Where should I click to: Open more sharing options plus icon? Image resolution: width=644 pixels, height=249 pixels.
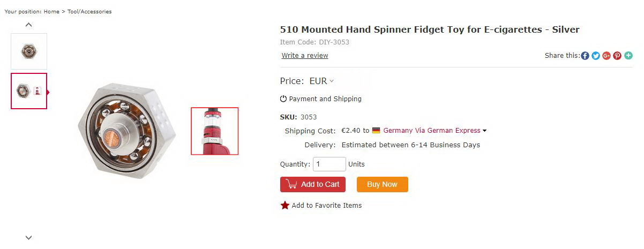coord(628,56)
